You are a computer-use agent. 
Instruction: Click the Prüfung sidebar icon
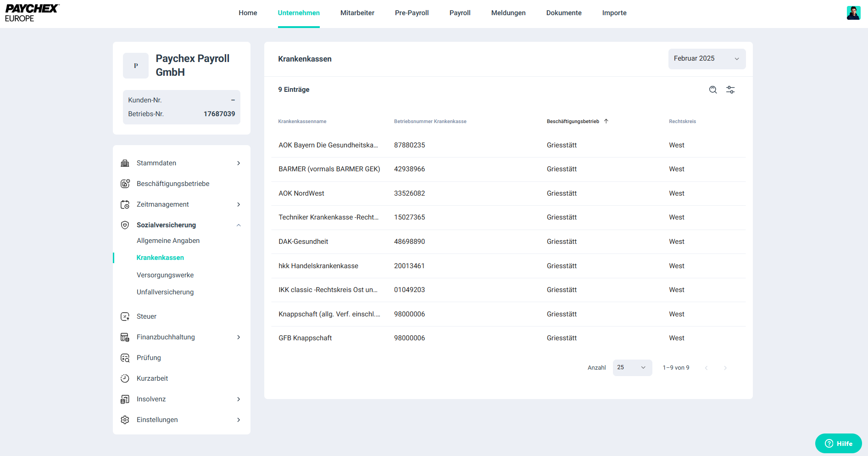(x=125, y=358)
